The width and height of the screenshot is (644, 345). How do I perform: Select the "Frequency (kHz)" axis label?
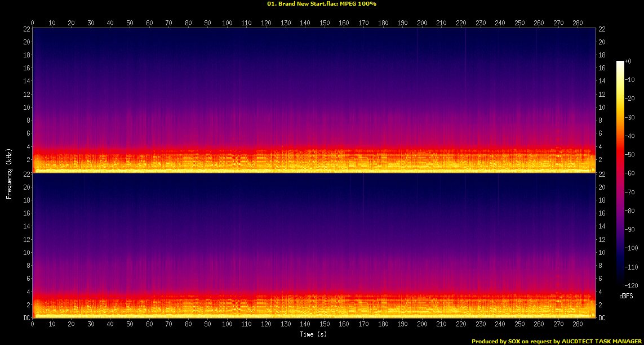click(x=9, y=173)
